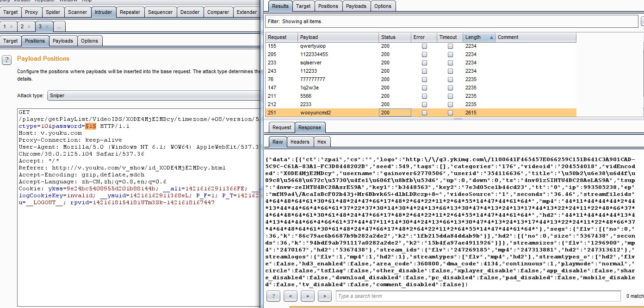Sort results by Payload column header

coord(338,37)
